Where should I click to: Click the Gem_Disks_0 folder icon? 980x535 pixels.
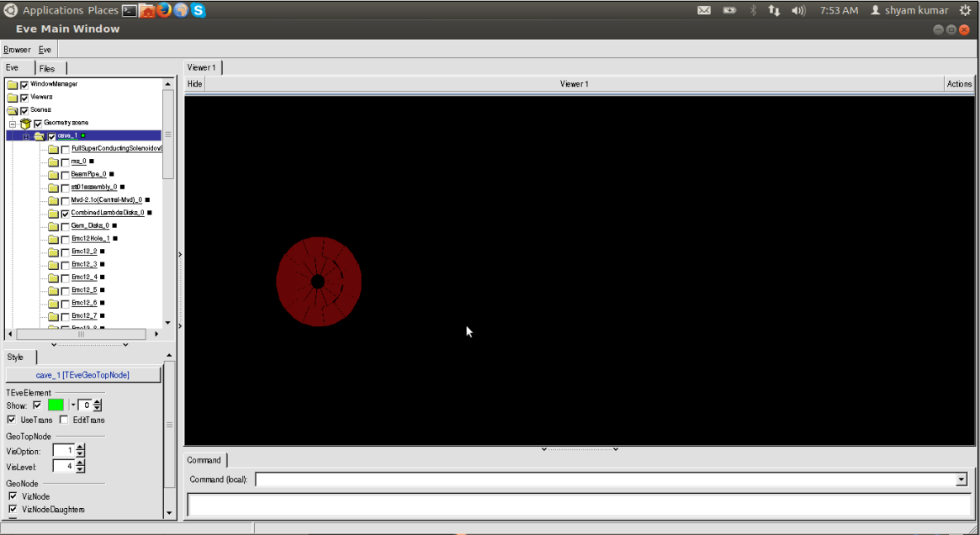[53, 225]
